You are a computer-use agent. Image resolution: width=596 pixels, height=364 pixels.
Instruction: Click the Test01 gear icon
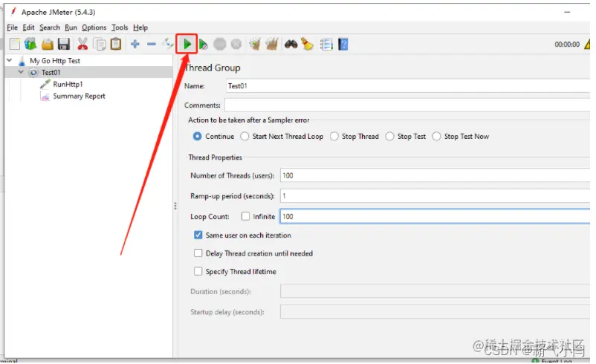34,73
